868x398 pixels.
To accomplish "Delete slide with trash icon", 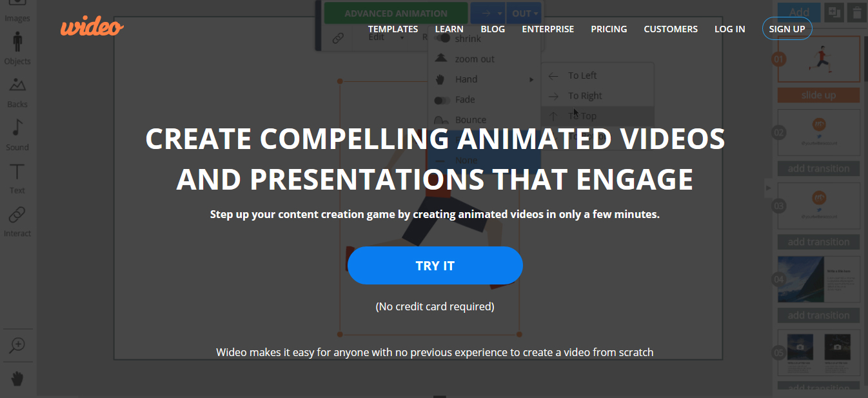I will click(x=856, y=12).
